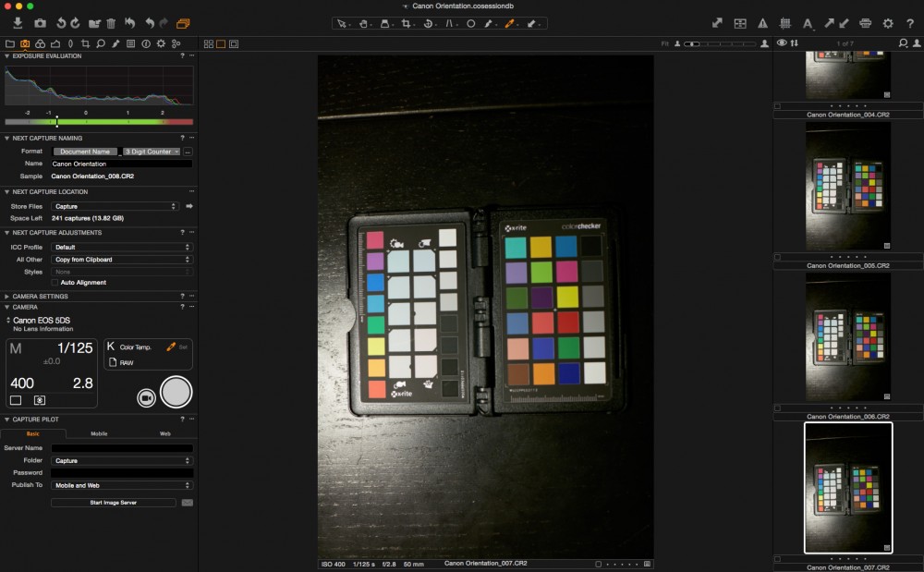Collapse the Exposure Evaluation panel

coord(7,56)
